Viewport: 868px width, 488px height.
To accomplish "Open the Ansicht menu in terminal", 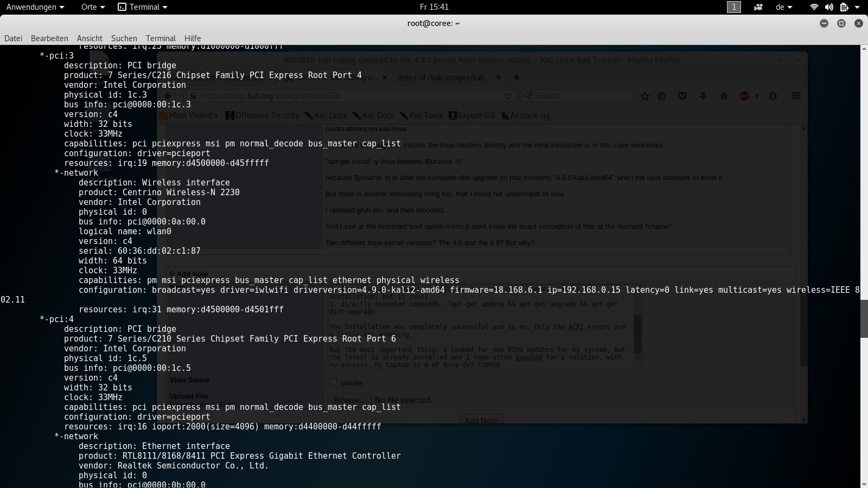I will (x=90, y=38).
